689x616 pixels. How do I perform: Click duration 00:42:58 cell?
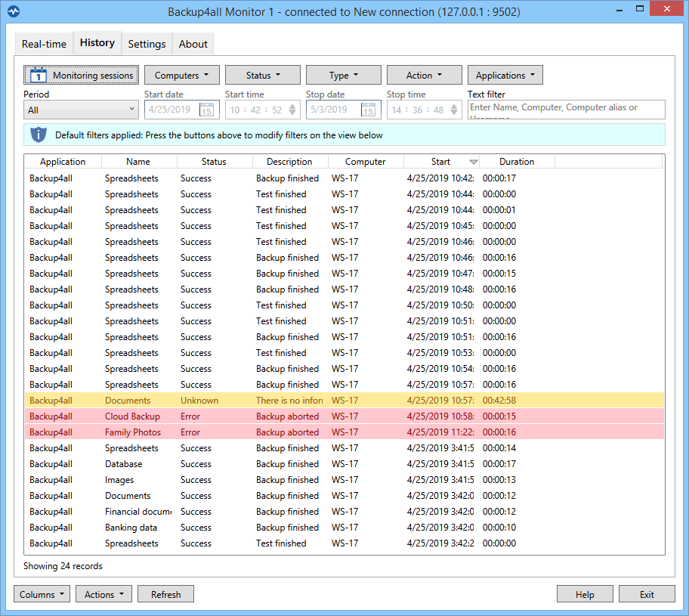click(x=499, y=400)
